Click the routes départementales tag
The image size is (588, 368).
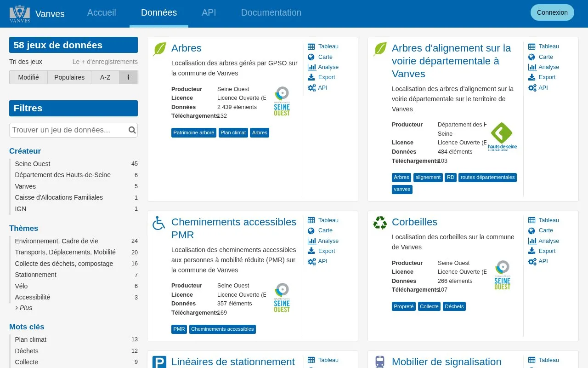pos(487,178)
